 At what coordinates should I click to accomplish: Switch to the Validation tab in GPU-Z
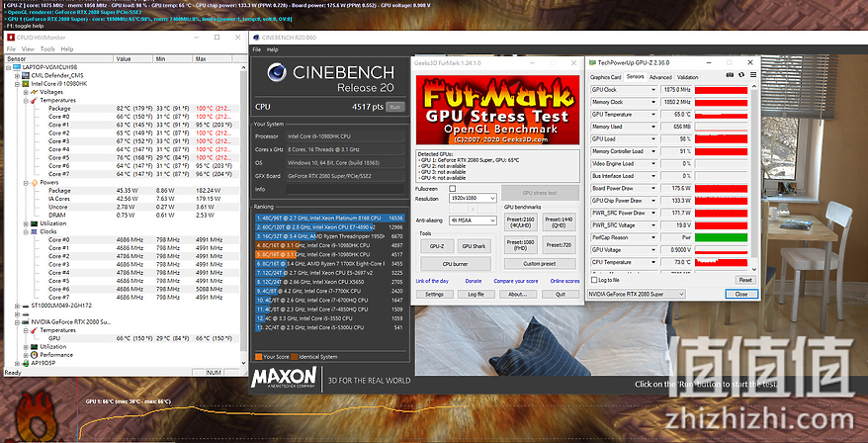[687, 77]
